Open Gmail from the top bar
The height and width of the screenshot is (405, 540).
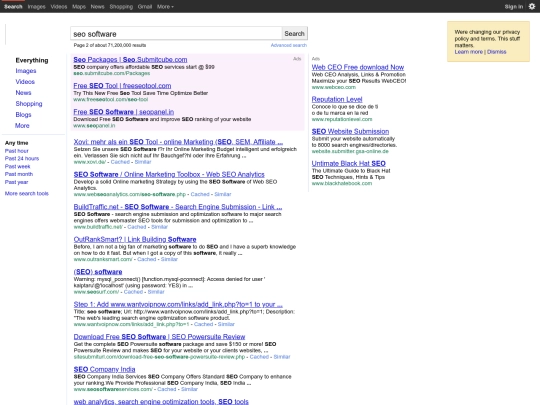click(145, 7)
